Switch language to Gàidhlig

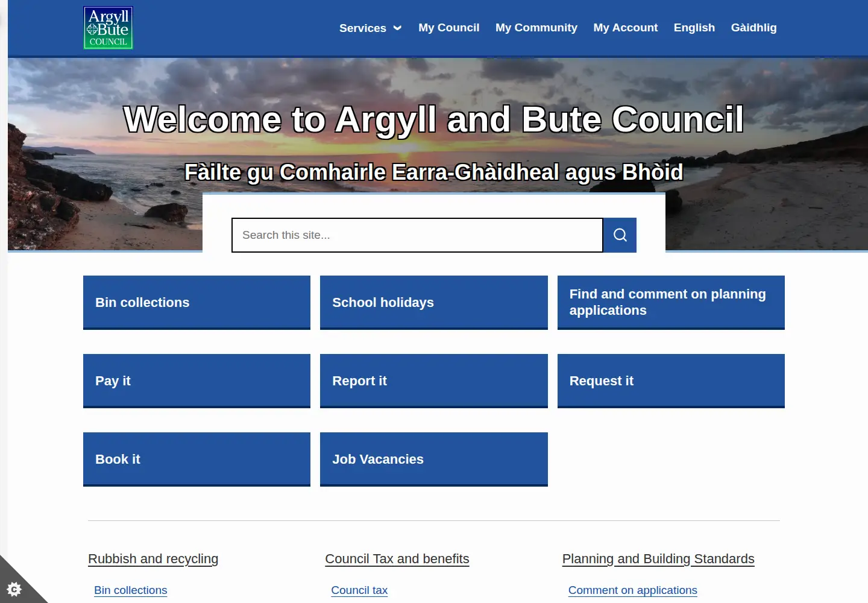(754, 28)
